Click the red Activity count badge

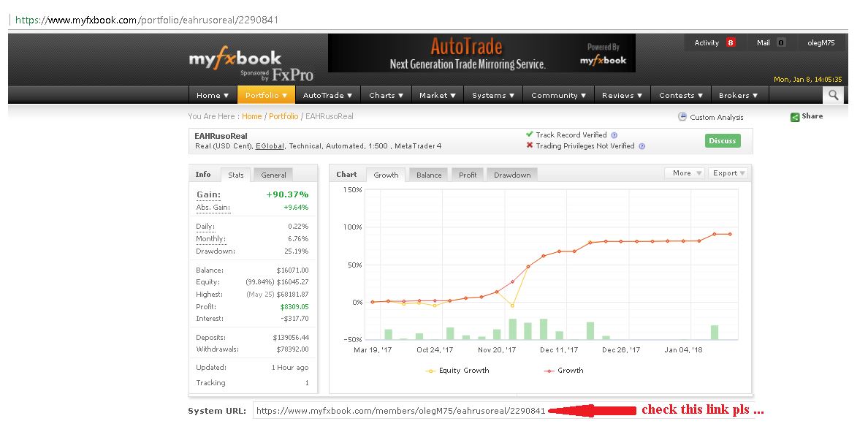tap(731, 42)
